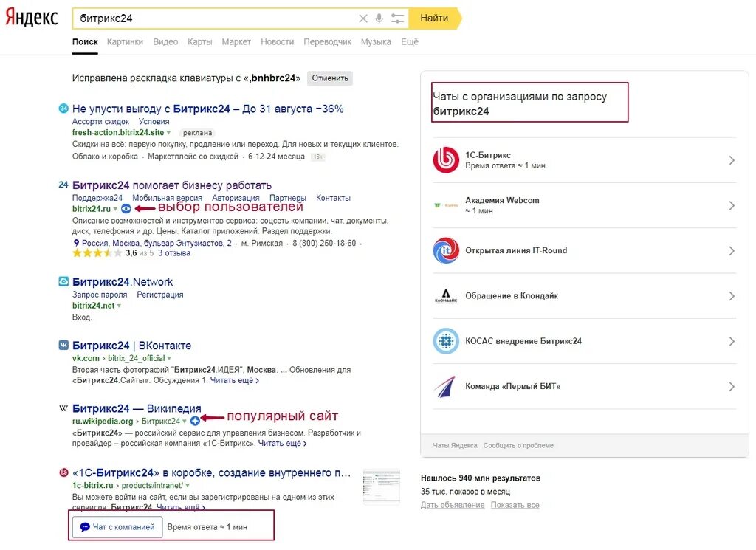Viewport: 756px width, 550px height.
Task: Click the blue eye user choice badge
Action: [x=126, y=209]
